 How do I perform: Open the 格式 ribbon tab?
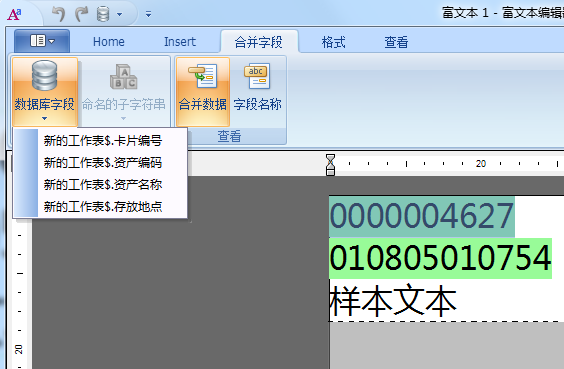coord(333,42)
